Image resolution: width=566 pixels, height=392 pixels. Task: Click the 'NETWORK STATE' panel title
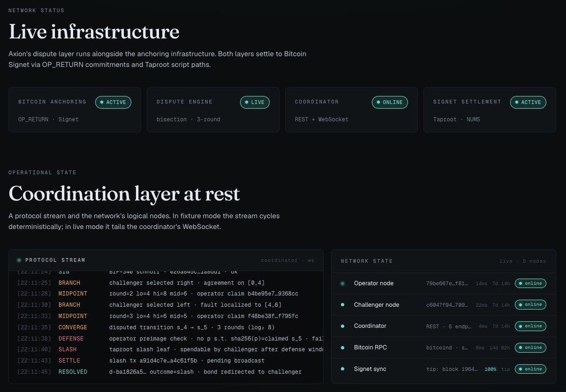tap(366, 261)
